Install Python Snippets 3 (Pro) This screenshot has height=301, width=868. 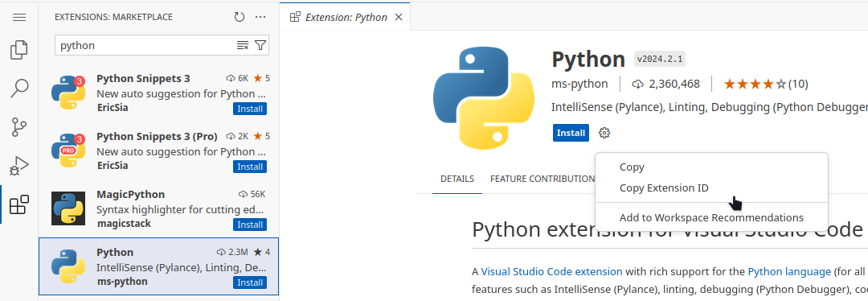coord(250,167)
